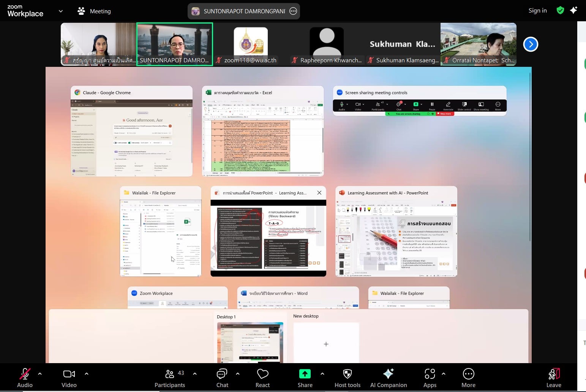Expand the caret beside Participants
This screenshot has height=392, width=586.
[195, 374]
